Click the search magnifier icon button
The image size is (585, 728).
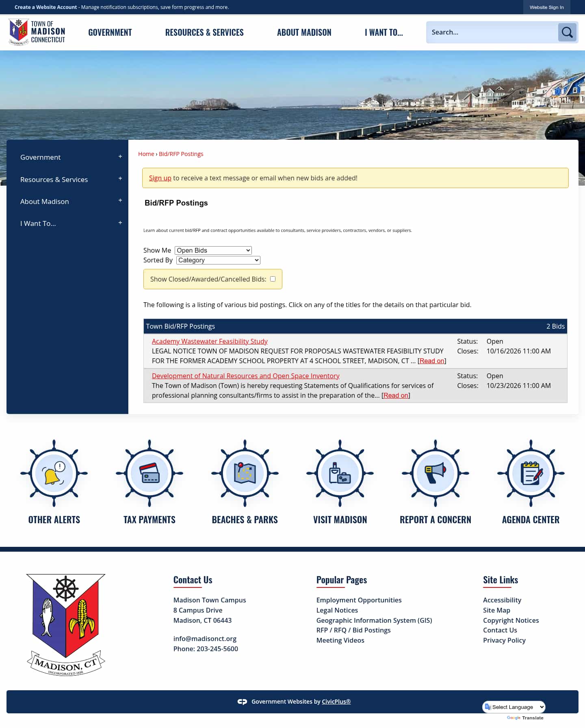567,32
